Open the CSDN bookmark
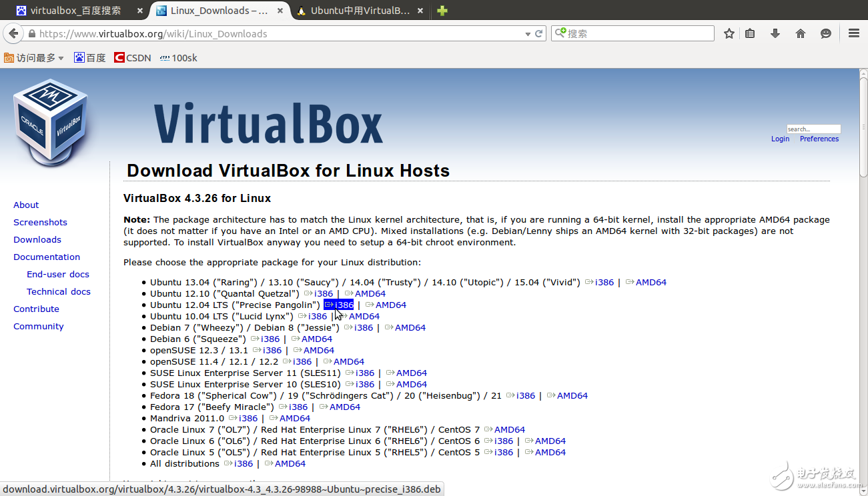The image size is (868, 496). [133, 58]
